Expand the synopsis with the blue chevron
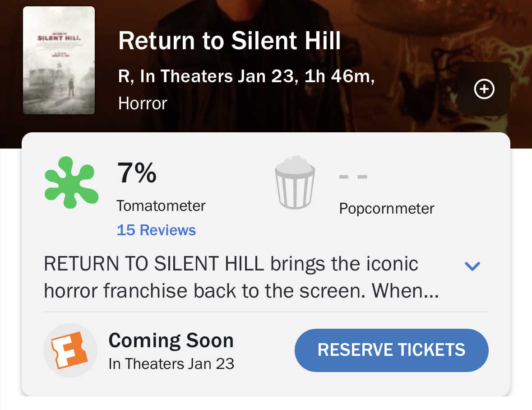The image size is (532, 410). coord(472,266)
